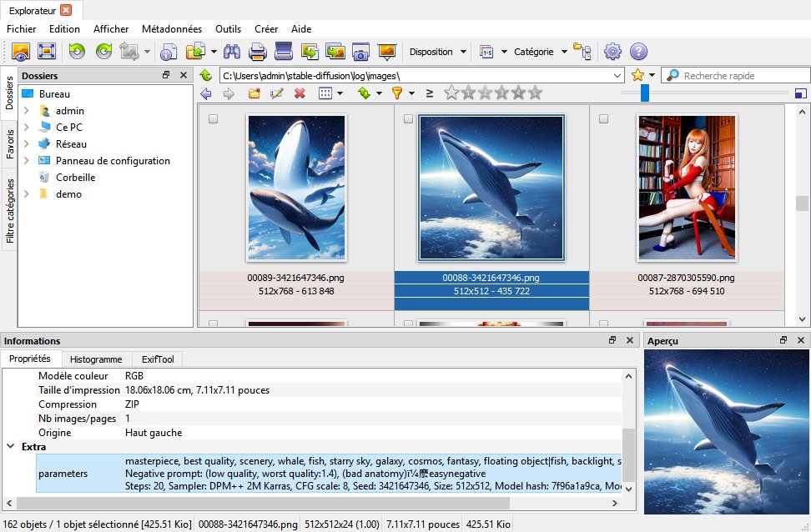Open the scanner acquire tool

tap(284, 52)
